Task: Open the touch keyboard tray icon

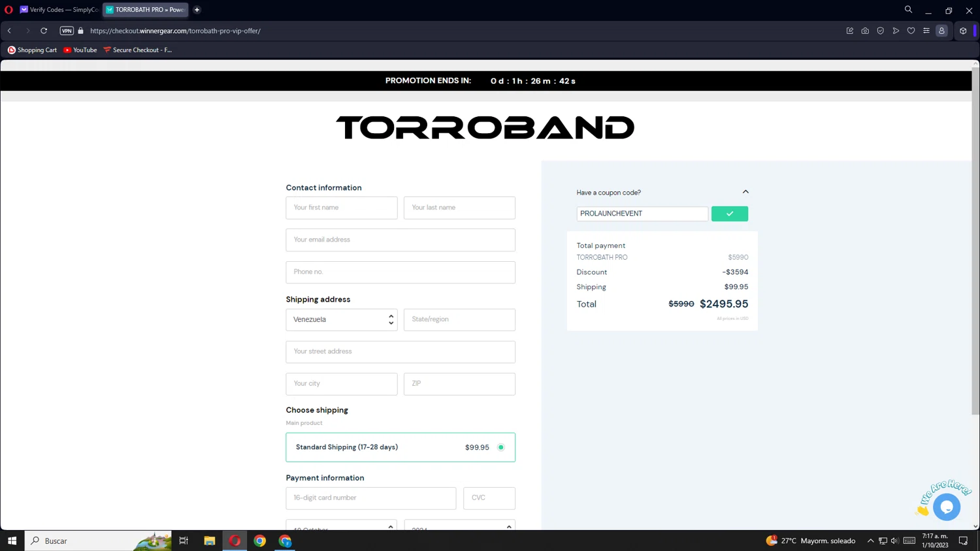Action: [909, 541]
